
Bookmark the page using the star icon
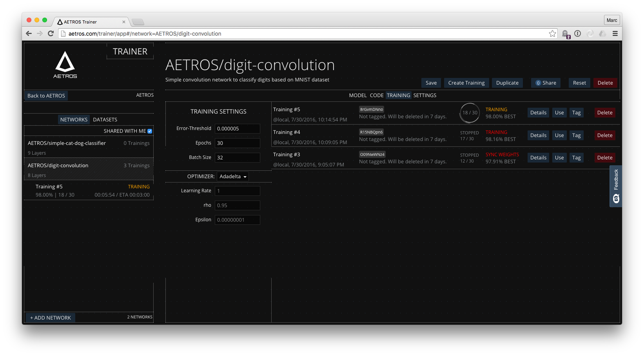click(553, 33)
